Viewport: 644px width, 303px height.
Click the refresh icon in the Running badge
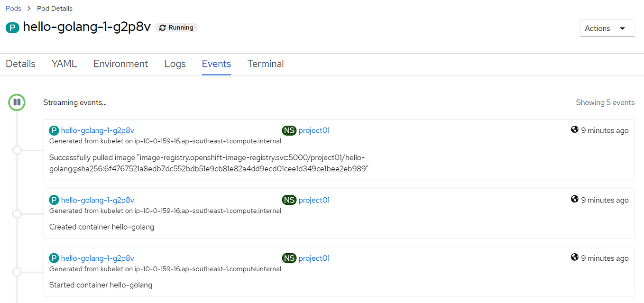pyautogui.click(x=162, y=27)
